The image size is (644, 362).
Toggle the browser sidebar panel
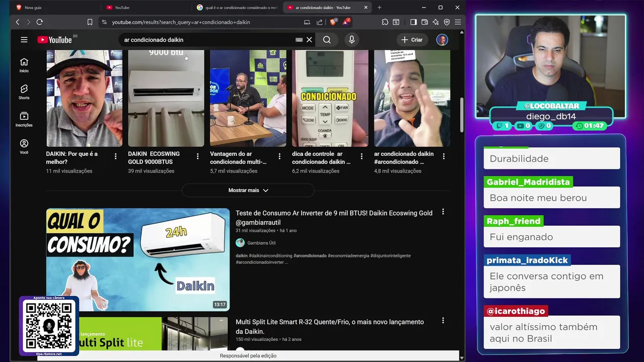coord(414,22)
